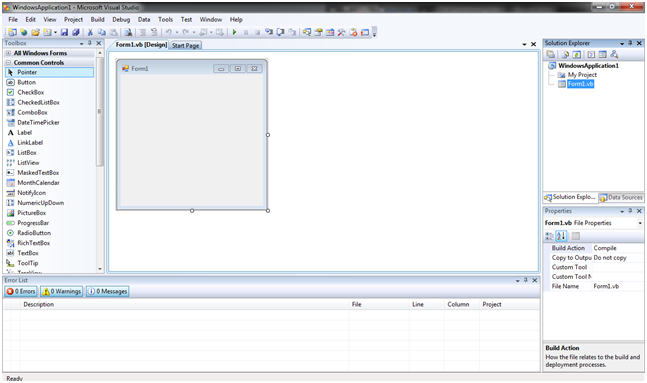Switch to the Start Page tab

coord(185,45)
